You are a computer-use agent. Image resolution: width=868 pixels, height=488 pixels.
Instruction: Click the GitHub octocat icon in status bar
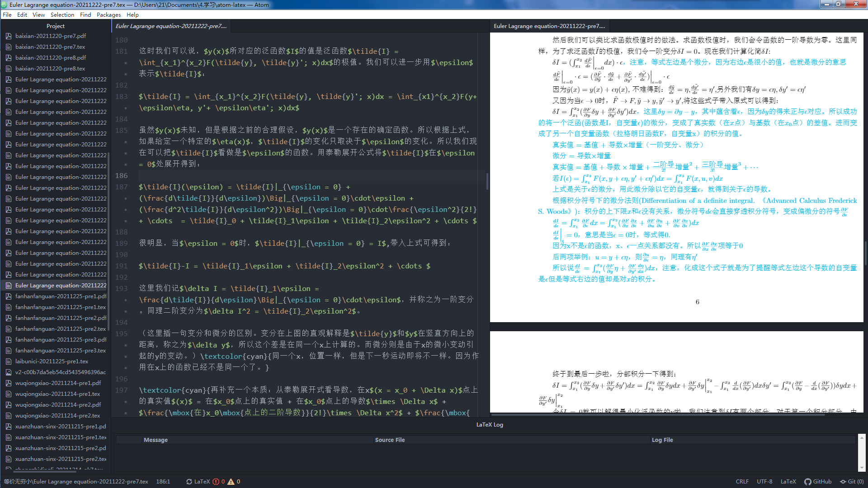[x=808, y=482]
